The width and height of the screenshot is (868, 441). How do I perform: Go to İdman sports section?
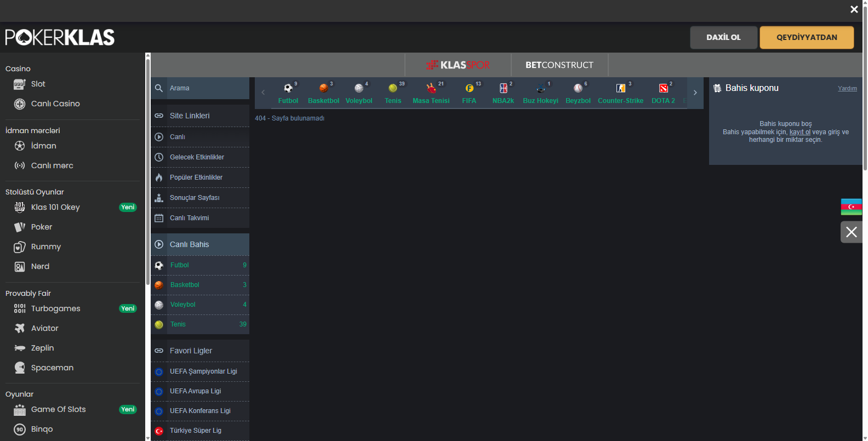36,146
